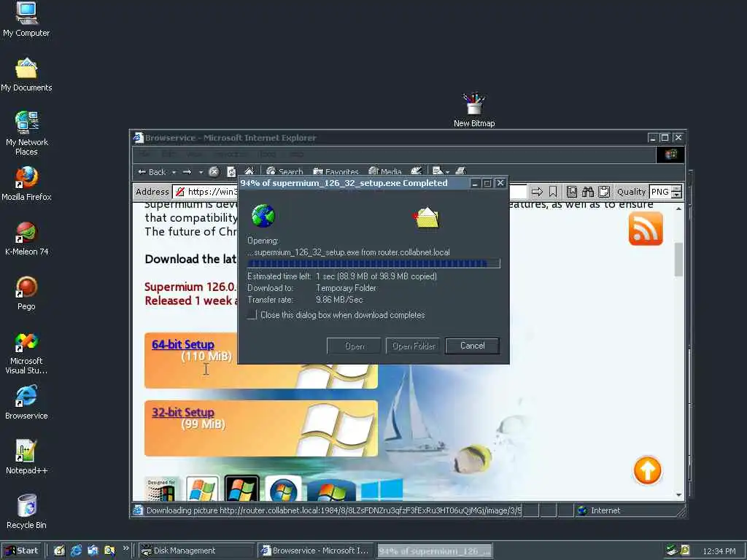Viewport: 747px width, 560px height.
Task: Open the Media toolbar button
Action: pyautogui.click(x=385, y=172)
